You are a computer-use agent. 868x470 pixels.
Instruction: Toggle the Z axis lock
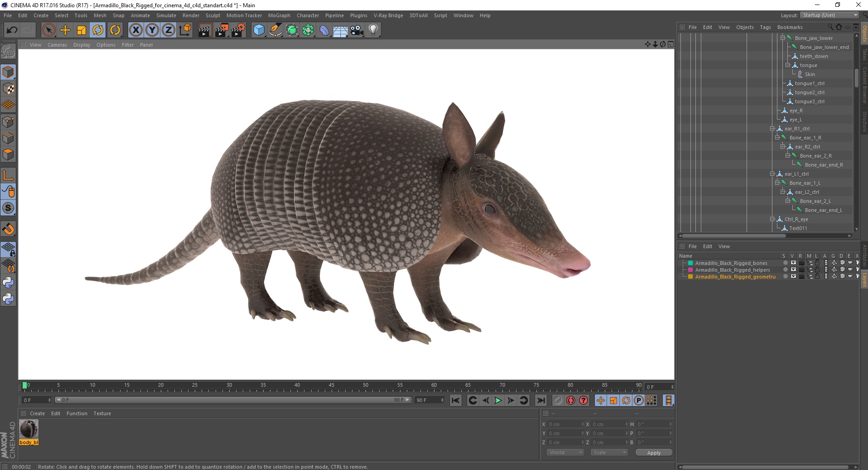169,30
